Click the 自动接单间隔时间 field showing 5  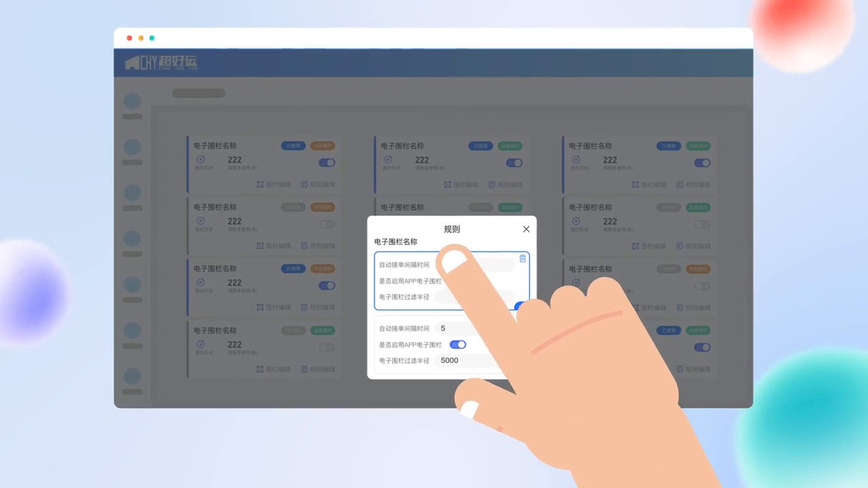pos(461,329)
